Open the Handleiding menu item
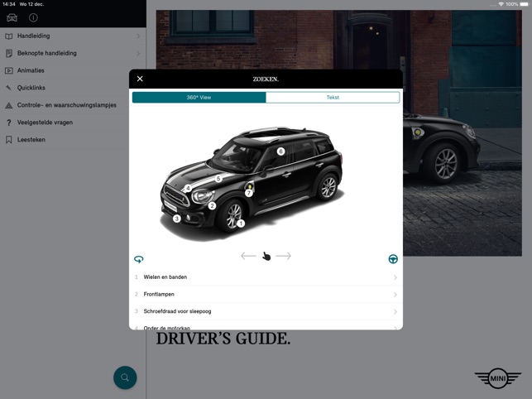The height and width of the screenshot is (399, 532). click(x=73, y=36)
